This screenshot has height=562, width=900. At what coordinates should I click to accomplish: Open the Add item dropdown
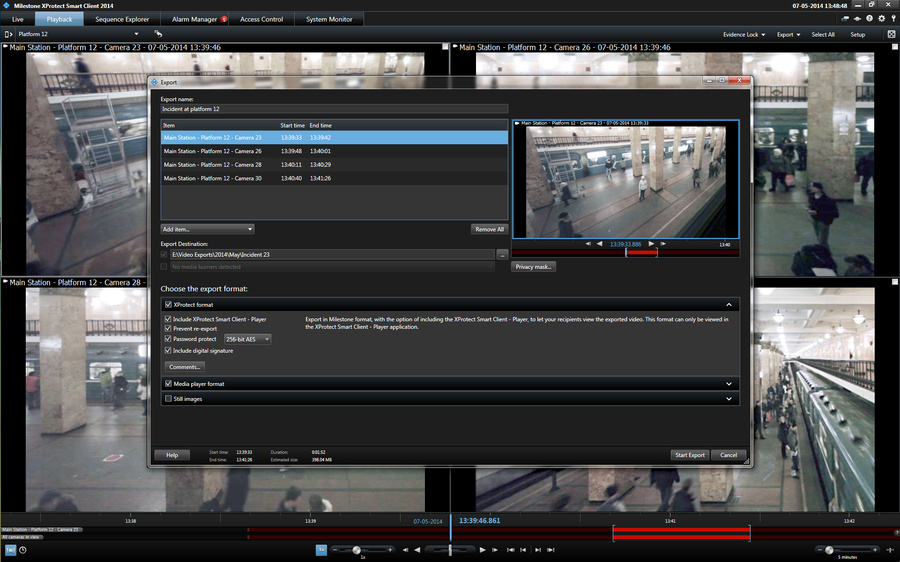pyautogui.click(x=207, y=229)
